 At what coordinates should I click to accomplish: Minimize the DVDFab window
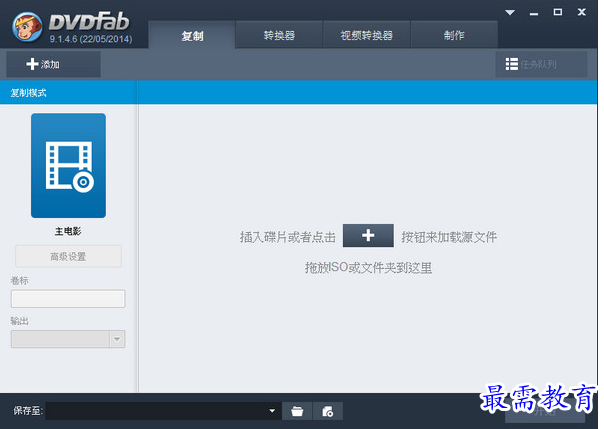pyautogui.click(x=534, y=13)
